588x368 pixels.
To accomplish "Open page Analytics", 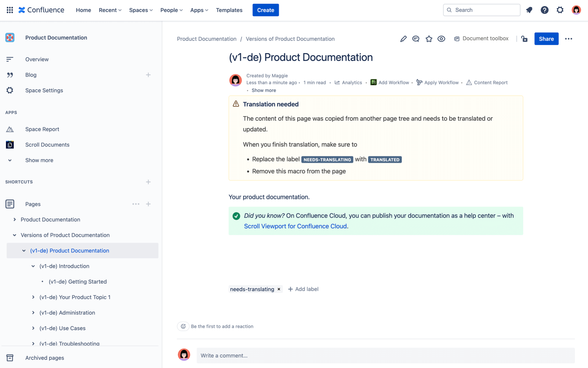I will [348, 83].
